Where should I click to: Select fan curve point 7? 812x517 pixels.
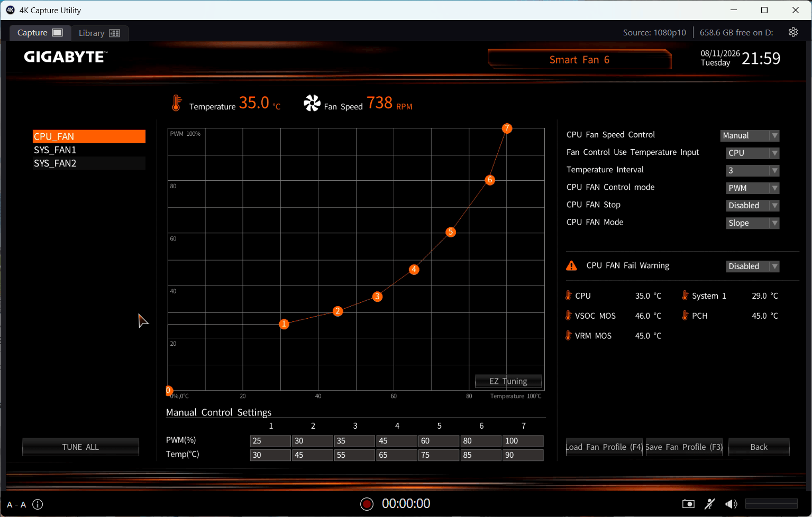pyautogui.click(x=507, y=128)
